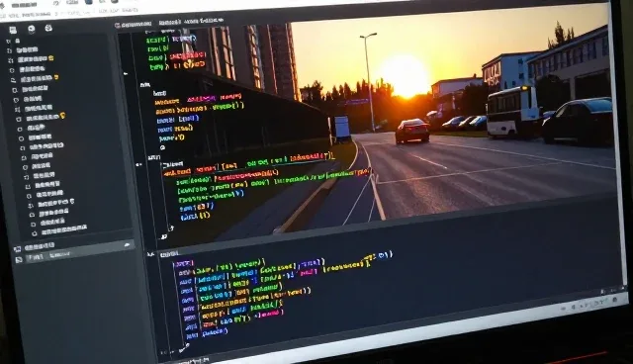Screen dimensions: 633x364
Task: Select the bottom, longest item in the sidebar tree
Action: 63,231
